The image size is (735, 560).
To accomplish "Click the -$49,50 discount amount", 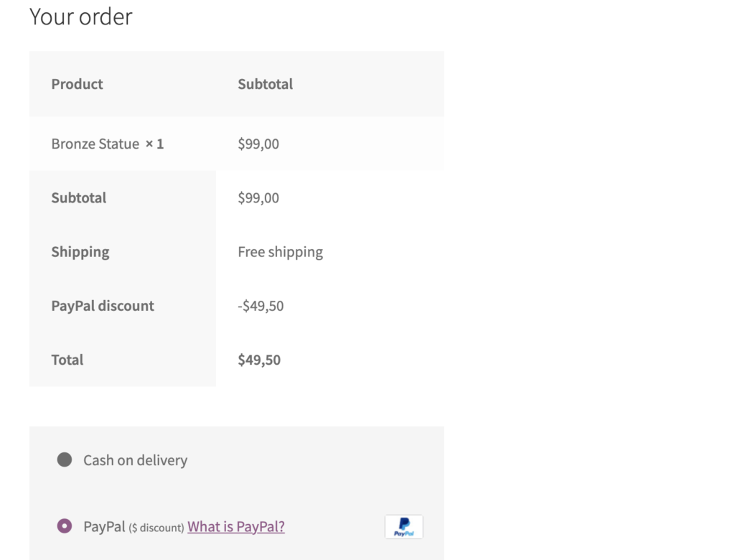I will [x=261, y=306].
